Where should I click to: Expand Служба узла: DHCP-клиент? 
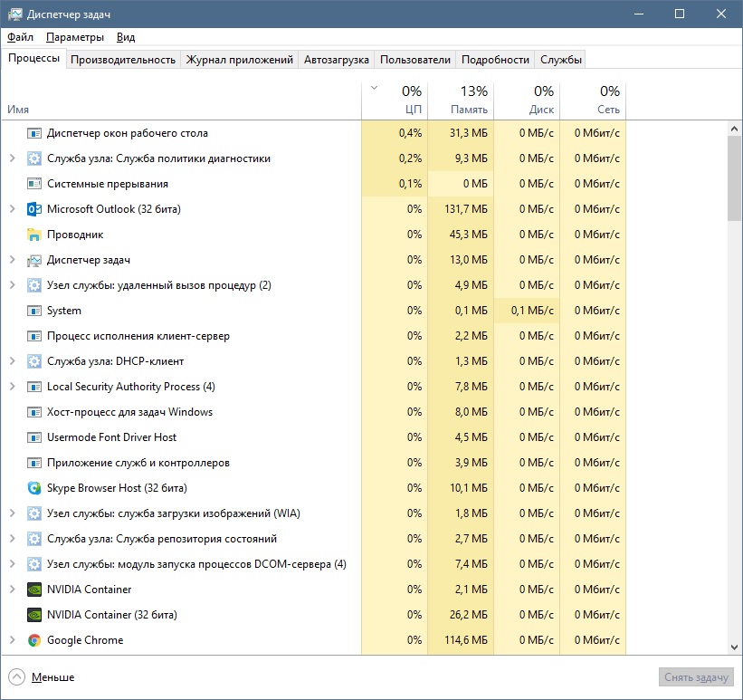click(13, 361)
